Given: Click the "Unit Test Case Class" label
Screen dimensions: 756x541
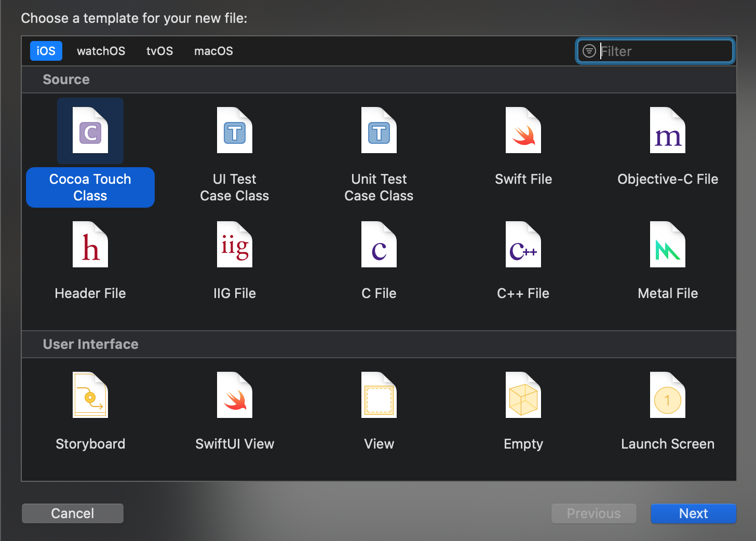Looking at the screenshot, I should coord(379,187).
